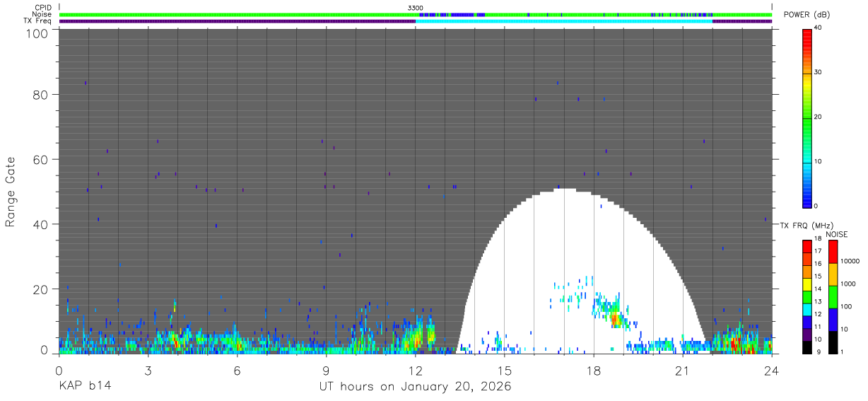Click the CPID value 3300
Screen dimensions: 868x401
tap(416, 7)
